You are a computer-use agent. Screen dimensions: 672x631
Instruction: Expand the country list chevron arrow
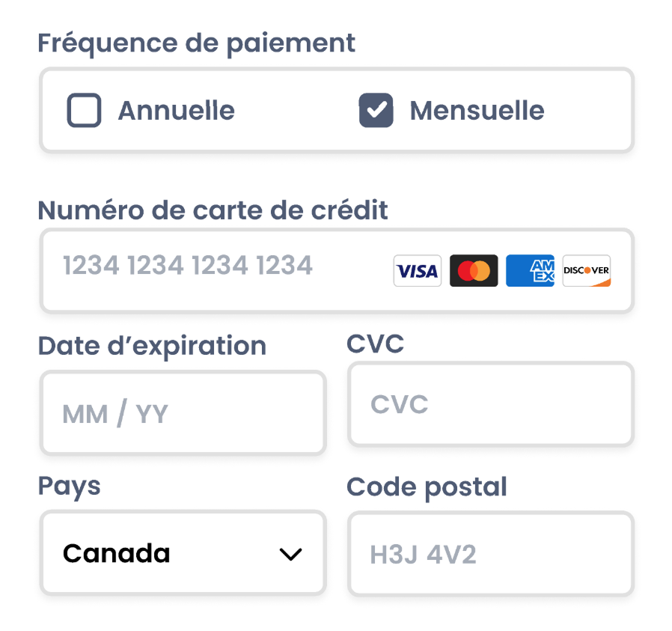pyautogui.click(x=290, y=555)
